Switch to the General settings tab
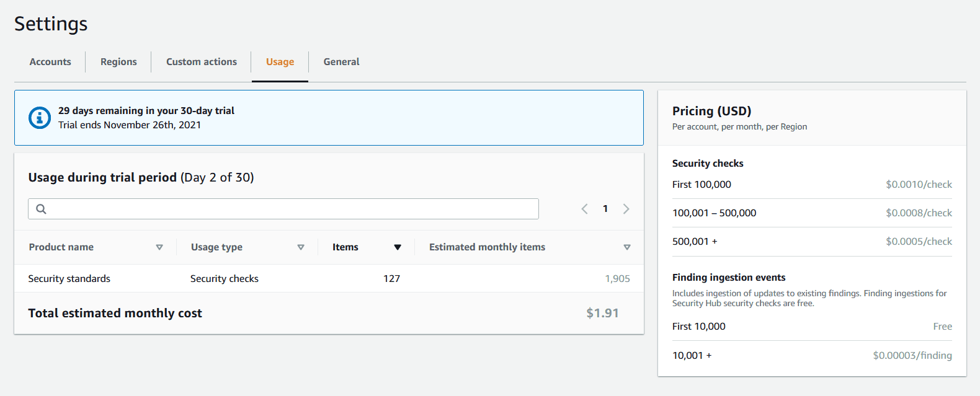 pyautogui.click(x=341, y=62)
